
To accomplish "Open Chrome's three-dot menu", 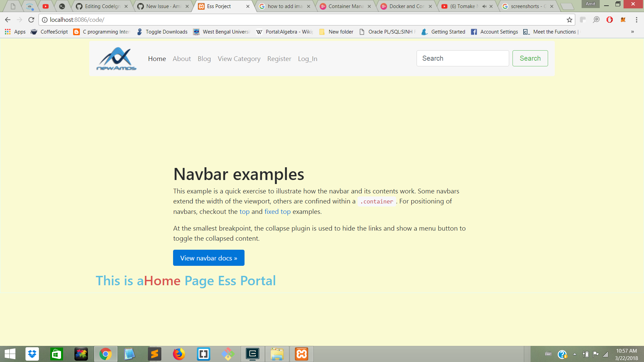I will [x=636, y=20].
